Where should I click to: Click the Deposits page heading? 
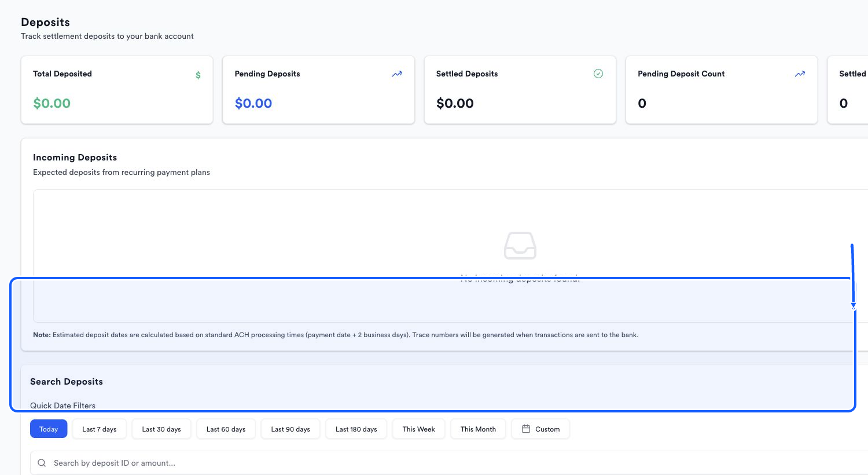45,22
